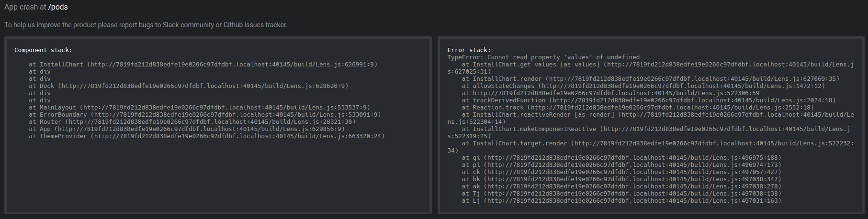This screenshot has height=219, width=868.
Task: Click the "at Dock" component stack line
Action: (x=189, y=86)
